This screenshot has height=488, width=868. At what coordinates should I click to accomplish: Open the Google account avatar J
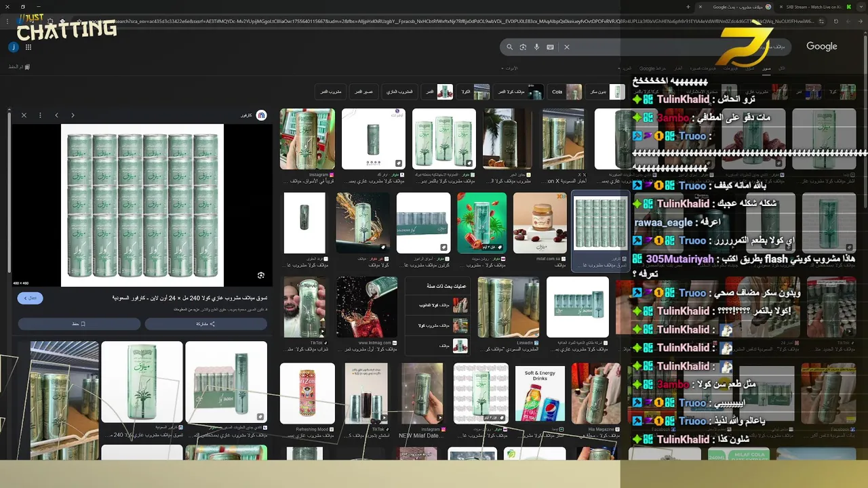click(x=13, y=47)
